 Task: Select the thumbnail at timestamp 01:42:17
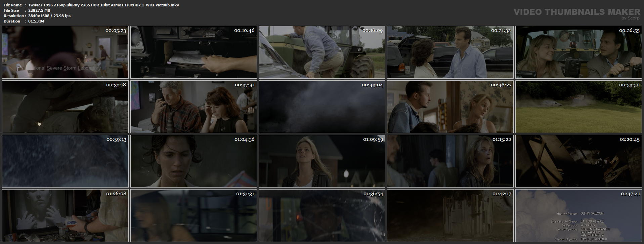click(x=450, y=215)
